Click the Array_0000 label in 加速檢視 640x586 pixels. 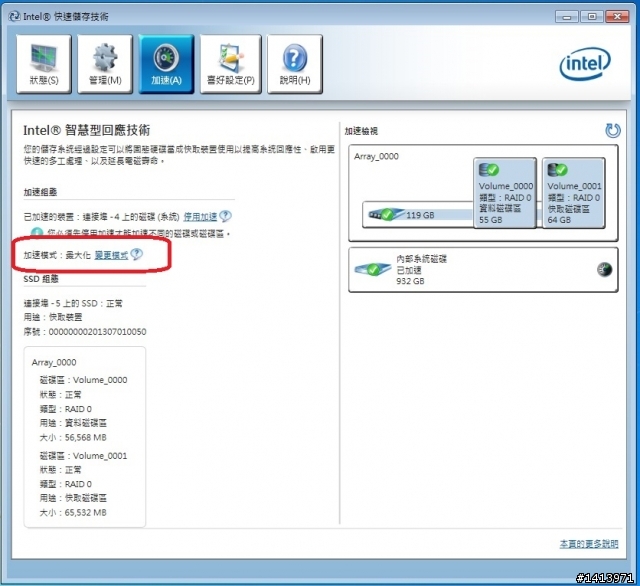pyautogui.click(x=376, y=156)
